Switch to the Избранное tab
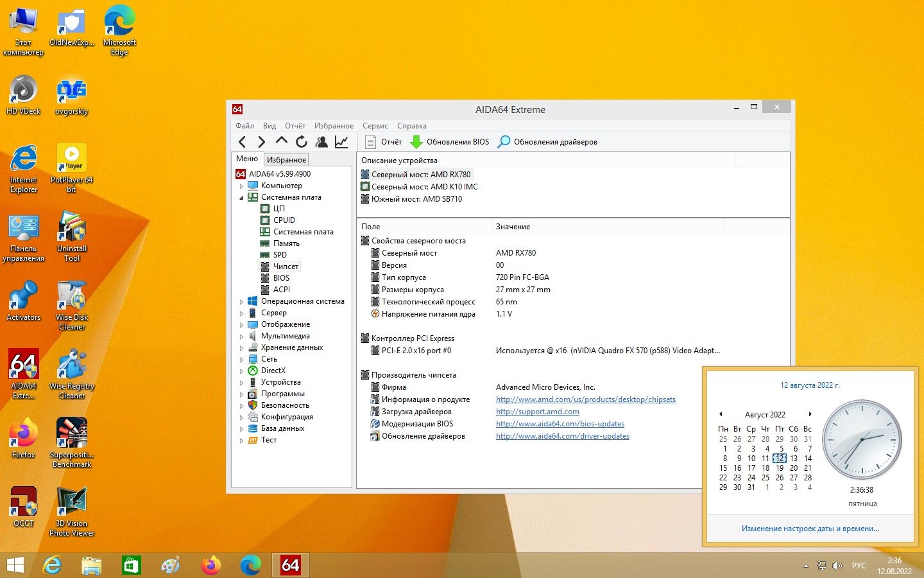This screenshot has width=924, height=578. [x=286, y=160]
